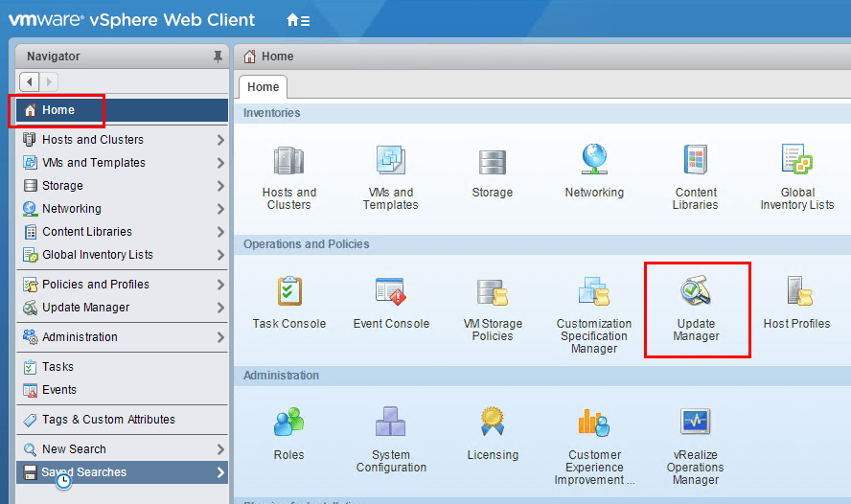Expand Update Manager chevron in Navigator
The image size is (851, 504).
click(220, 308)
